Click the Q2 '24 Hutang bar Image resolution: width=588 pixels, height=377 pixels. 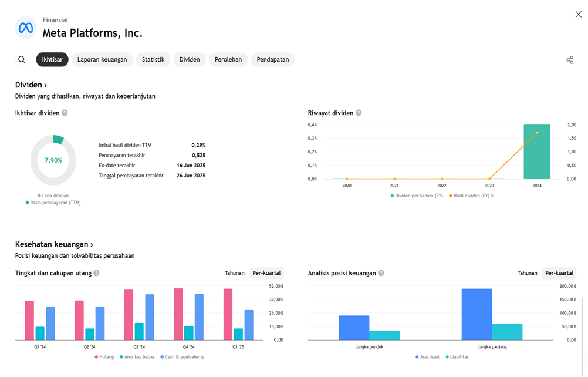tap(79, 321)
